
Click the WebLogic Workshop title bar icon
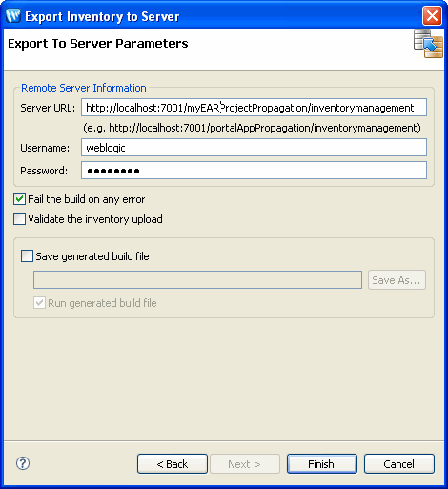tap(13, 16)
